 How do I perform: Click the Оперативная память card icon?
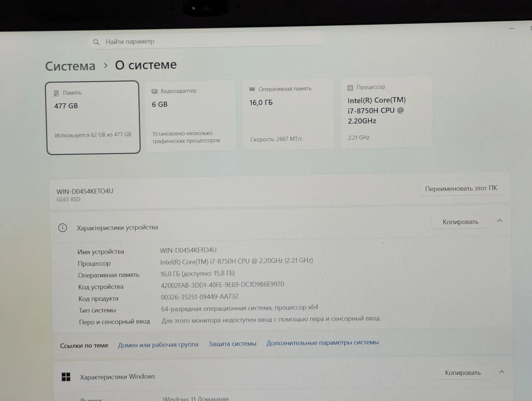(252, 89)
